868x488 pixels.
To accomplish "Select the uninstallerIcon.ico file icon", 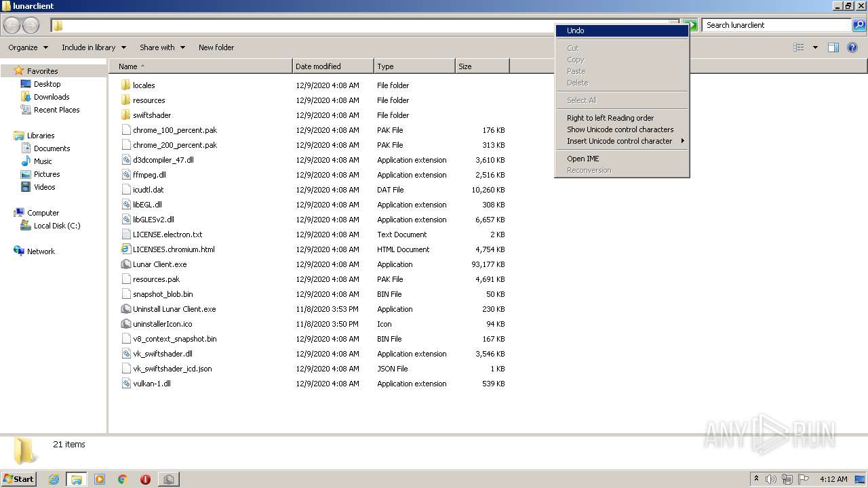I will 125,324.
